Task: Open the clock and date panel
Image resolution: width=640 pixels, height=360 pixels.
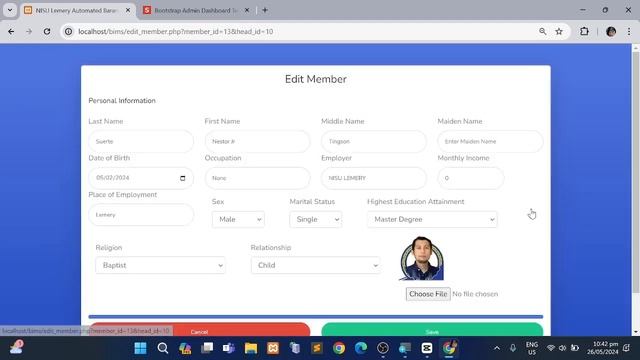Action: click(x=602, y=348)
